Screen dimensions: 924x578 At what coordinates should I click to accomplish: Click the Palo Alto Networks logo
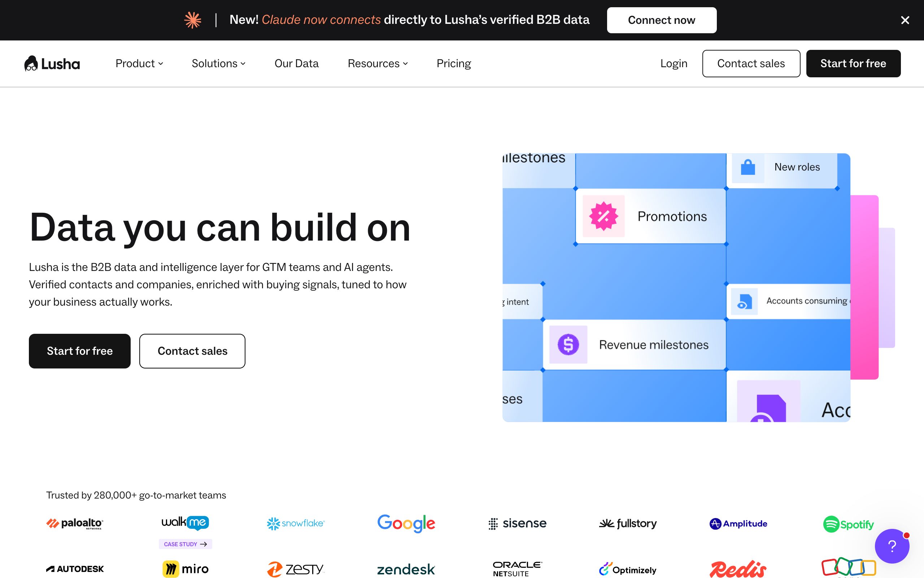click(x=75, y=523)
